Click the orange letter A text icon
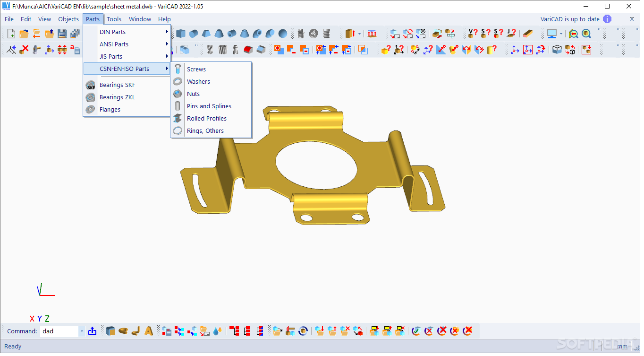This screenshot has height=356, width=644. (x=149, y=331)
